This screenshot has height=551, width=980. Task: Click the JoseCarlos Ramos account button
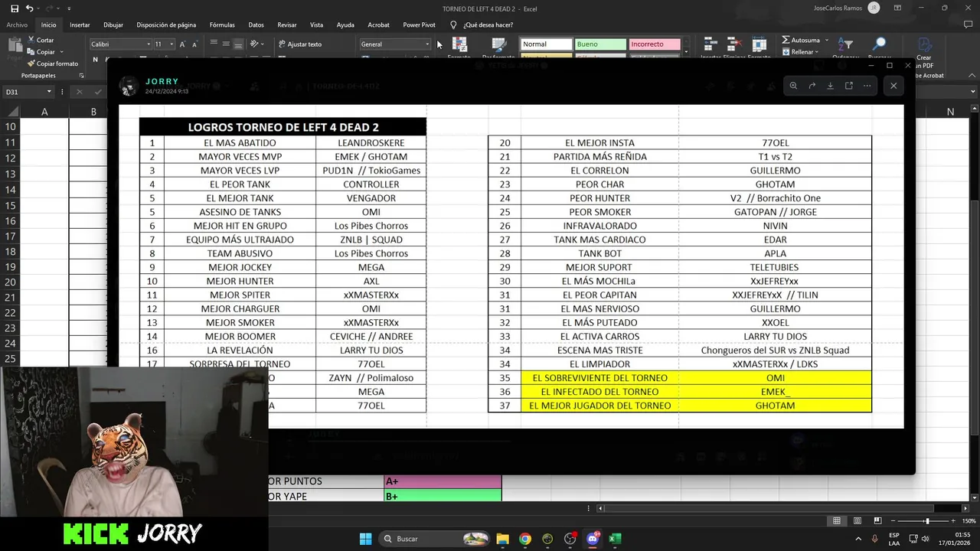845,8
